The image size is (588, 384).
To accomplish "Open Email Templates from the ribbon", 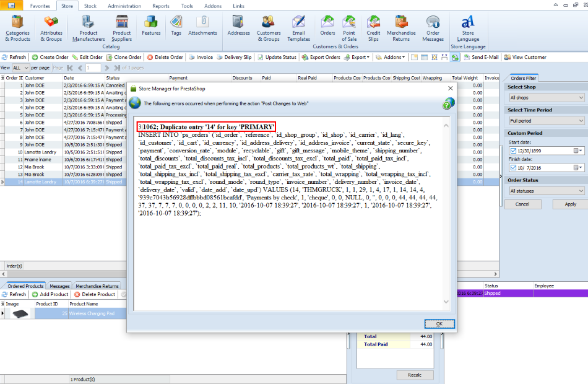I will [x=298, y=28].
